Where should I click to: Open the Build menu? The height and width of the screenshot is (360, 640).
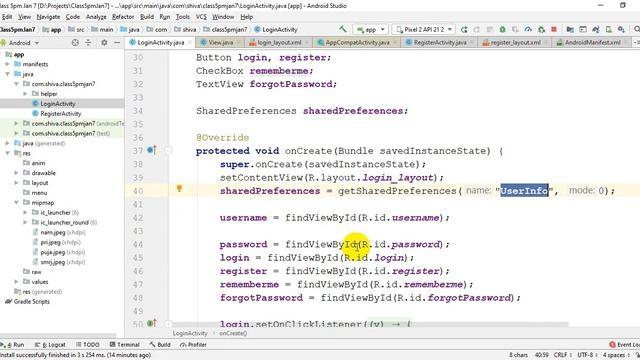[147, 17]
